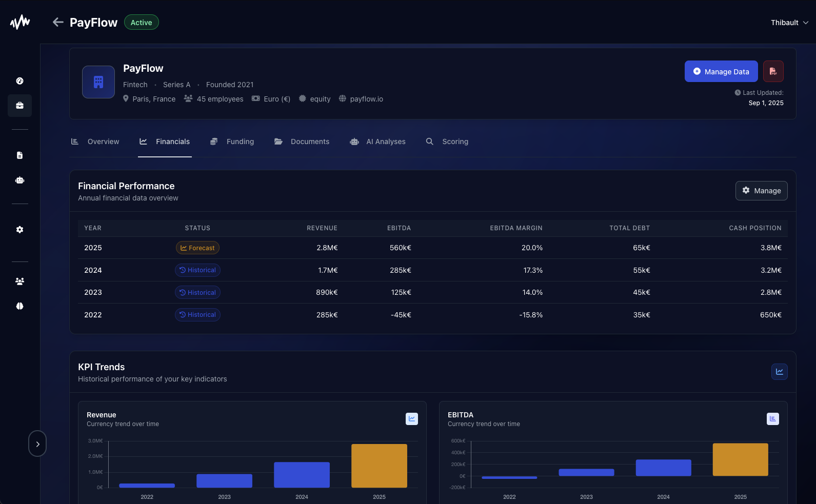Toggle EBITDA chart type icon
The height and width of the screenshot is (504, 816).
click(x=772, y=419)
